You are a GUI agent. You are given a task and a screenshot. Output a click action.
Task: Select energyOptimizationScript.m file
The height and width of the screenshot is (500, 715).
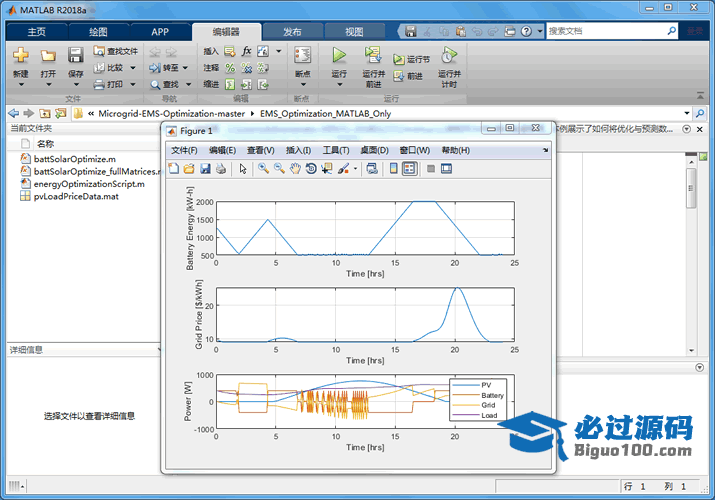click(89, 184)
